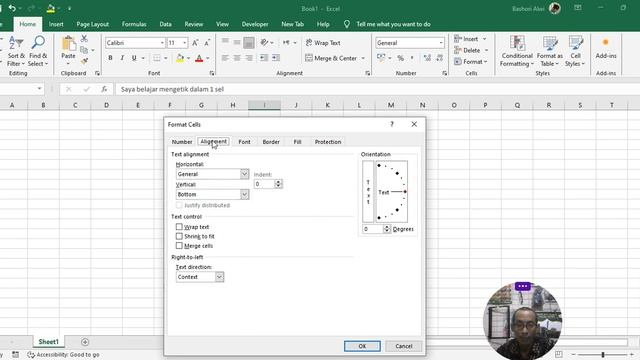Open the General number format dropdown
Image resolution: width=640 pixels, height=360 pixels.
coord(441,43)
